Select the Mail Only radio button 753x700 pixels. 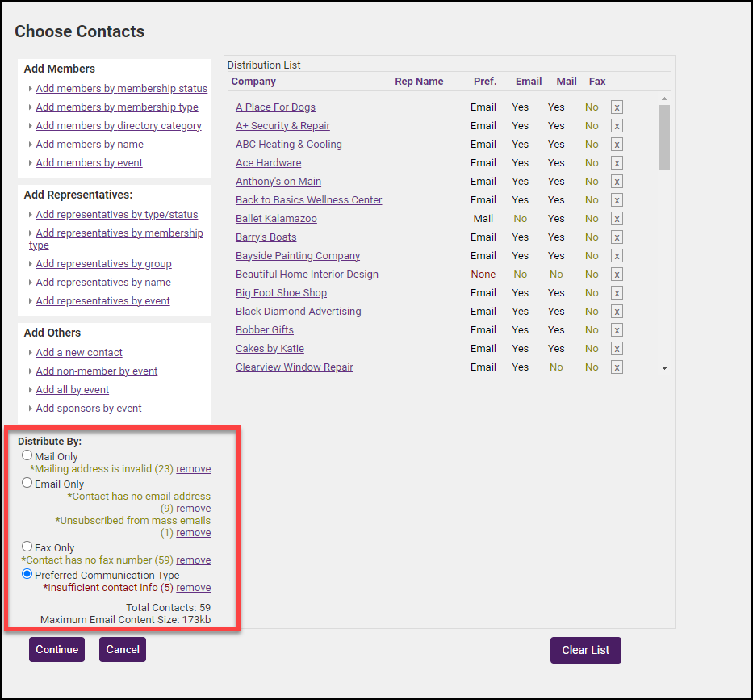(27, 455)
